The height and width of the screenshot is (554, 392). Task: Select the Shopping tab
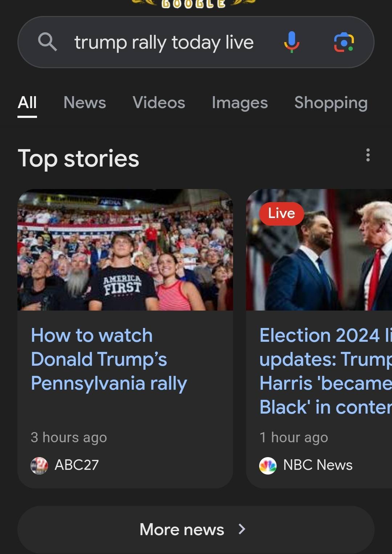point(331,103)
